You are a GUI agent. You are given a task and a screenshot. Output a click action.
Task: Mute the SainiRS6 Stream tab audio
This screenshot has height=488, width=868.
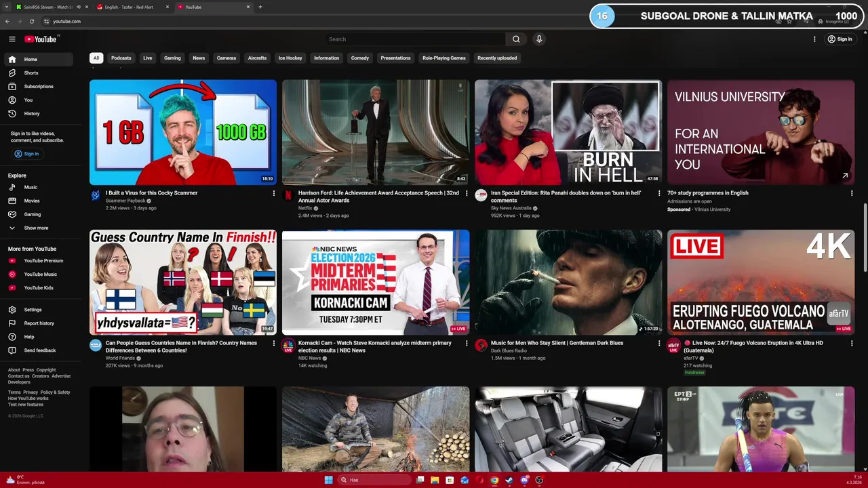(x=78, y=7)
